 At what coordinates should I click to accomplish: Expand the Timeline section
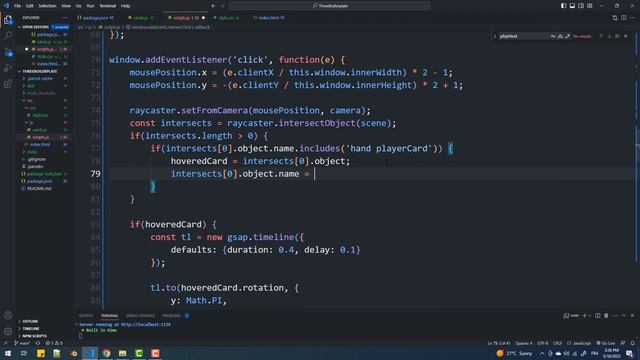coord(31,329)
